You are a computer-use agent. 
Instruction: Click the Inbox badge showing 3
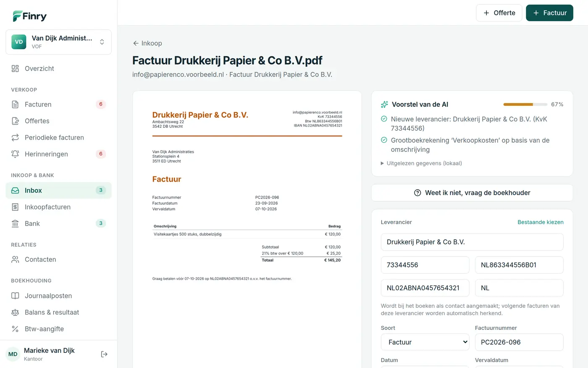(101, 190)
